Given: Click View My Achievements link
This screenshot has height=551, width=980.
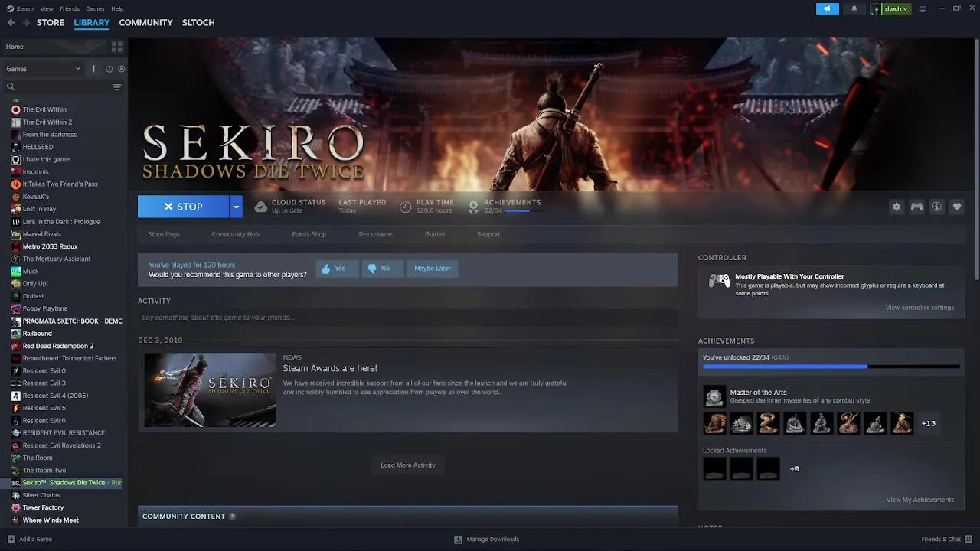Looking at the screenshot, I should 920,500.
